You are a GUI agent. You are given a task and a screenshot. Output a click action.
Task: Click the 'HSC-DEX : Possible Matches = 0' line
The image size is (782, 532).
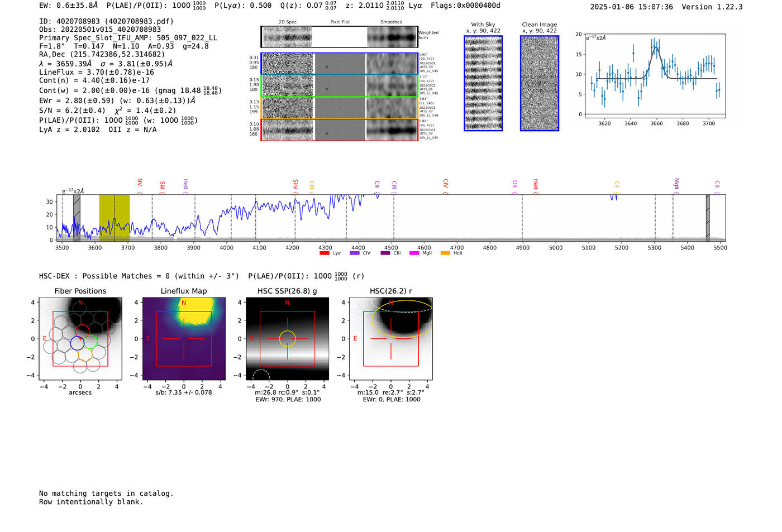click(x=139, y=276)
